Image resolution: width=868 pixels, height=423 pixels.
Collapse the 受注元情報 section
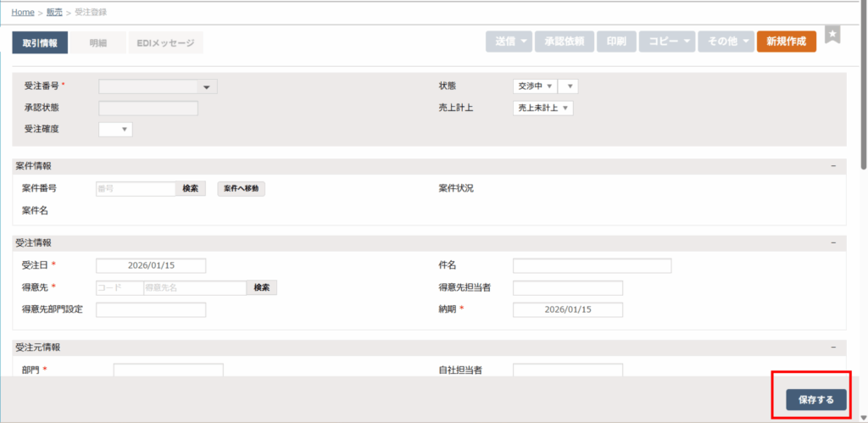(x=833, y=348)
